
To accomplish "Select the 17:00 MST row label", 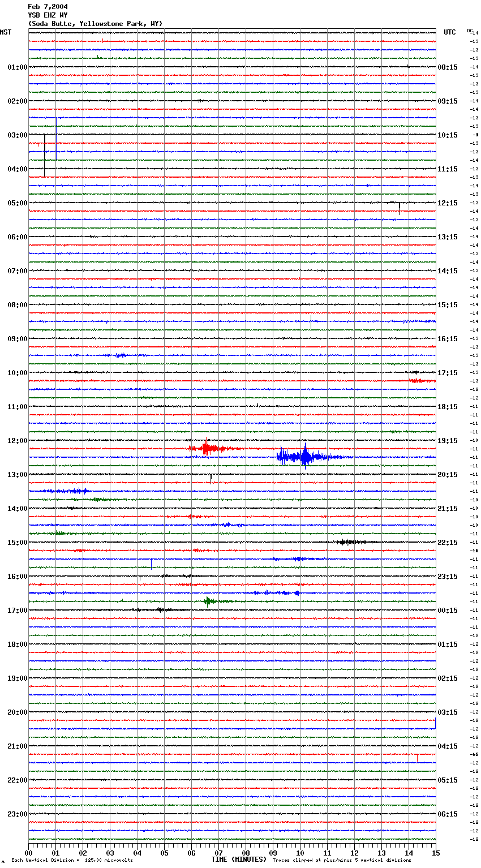I will pyautogui.click(x=17, y=611).
